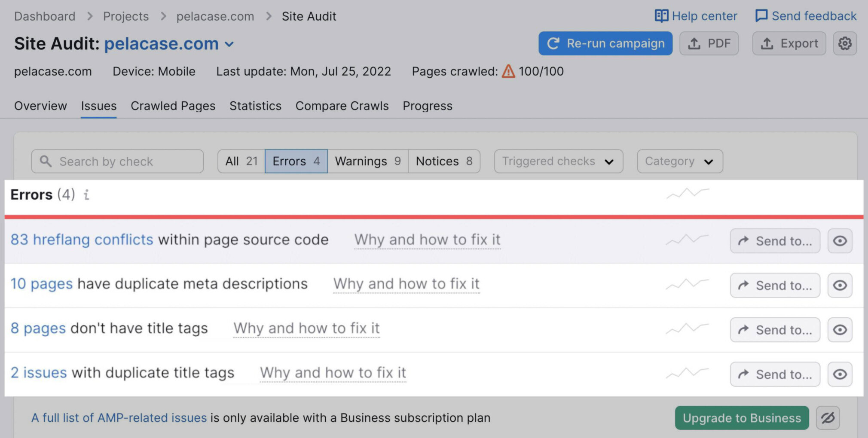Filter by Errors 4
Screen dimensions: 868x438
point(296,161)
